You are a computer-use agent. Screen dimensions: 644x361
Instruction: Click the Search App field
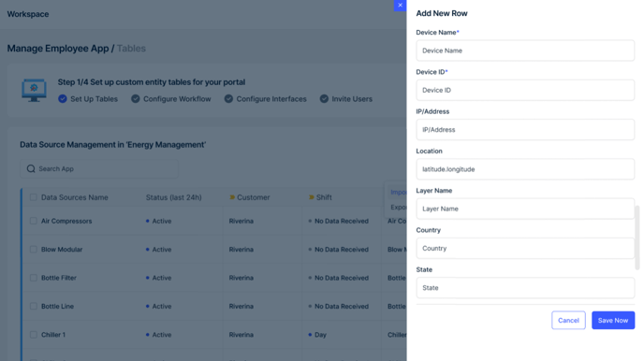[x=99, y=169]
